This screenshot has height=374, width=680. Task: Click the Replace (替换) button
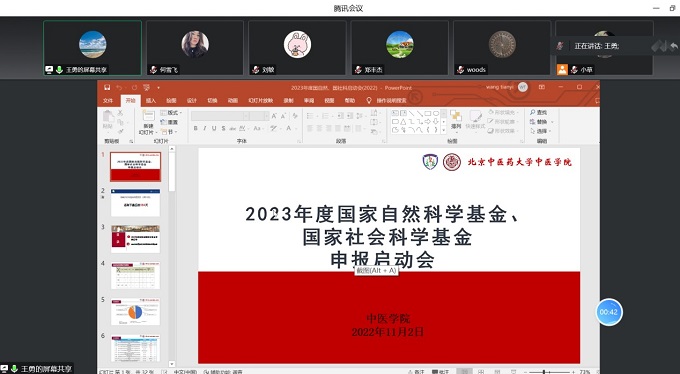540,122
